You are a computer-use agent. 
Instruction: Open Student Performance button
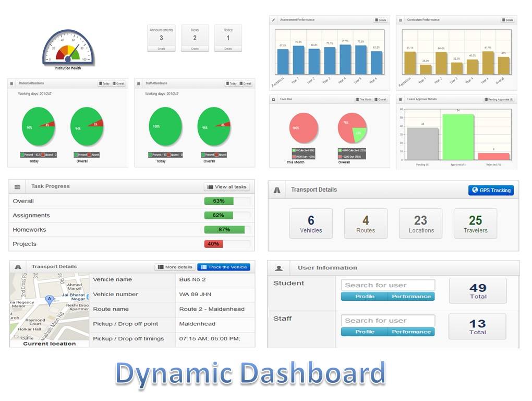coord(411,297)
